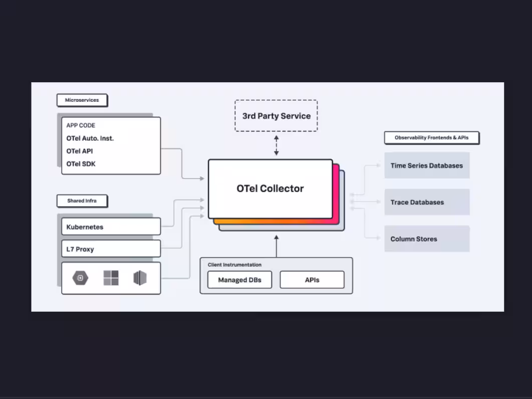The width and height of the screenshot is (532, 399).
Task: Click the Managed DBs button
Action: tap(239, 280)
